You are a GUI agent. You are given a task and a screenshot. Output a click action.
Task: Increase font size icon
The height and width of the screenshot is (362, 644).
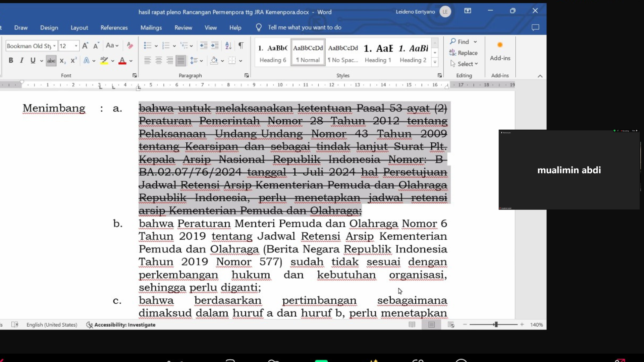click(85, 46)
